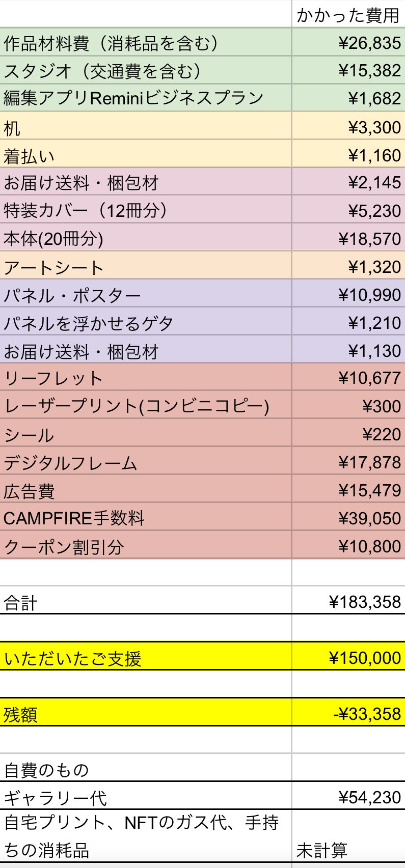Click the アートシート label cell

point(145,266)
